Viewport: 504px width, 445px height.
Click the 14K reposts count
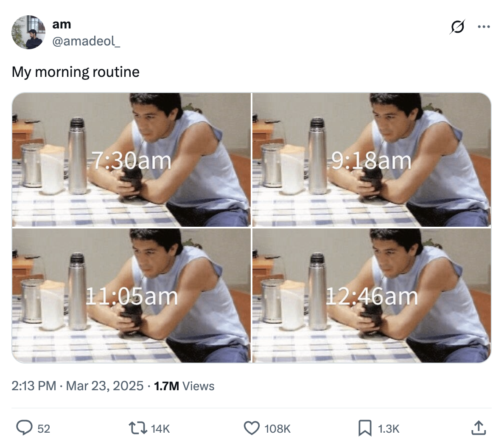[x=160, y=429]
